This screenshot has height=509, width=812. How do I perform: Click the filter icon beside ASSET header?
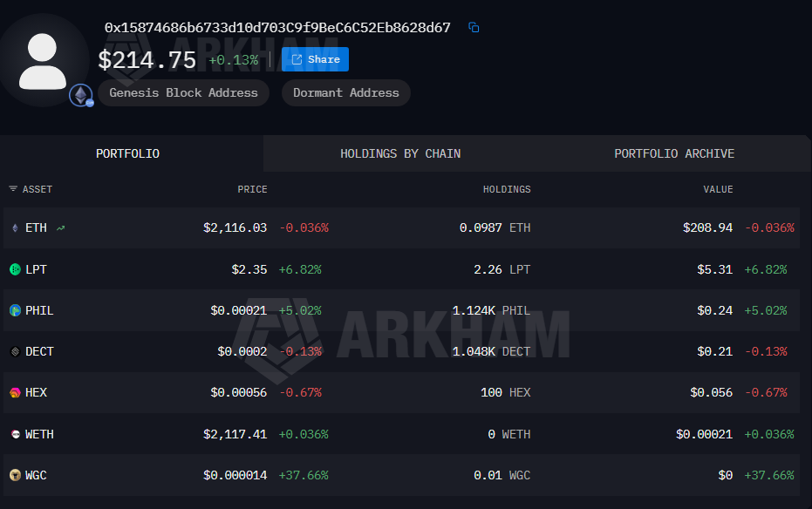pyautogui.click(x=13, y=189)
